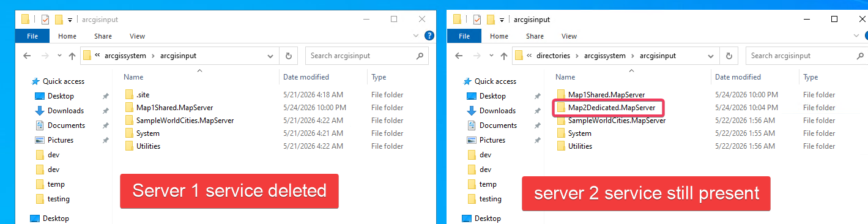This screenshot has height=224, width=868.
Task: Open File tab in right Explorer window
Action: pyautogui.click(x=464, y=36)
